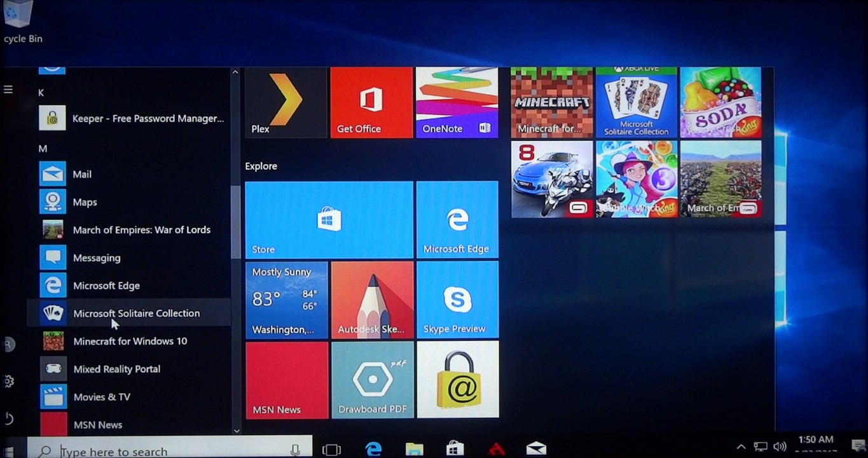Click the app list scroll down arrow
Viewport: 868px width, 458px height.
[236, 431]
